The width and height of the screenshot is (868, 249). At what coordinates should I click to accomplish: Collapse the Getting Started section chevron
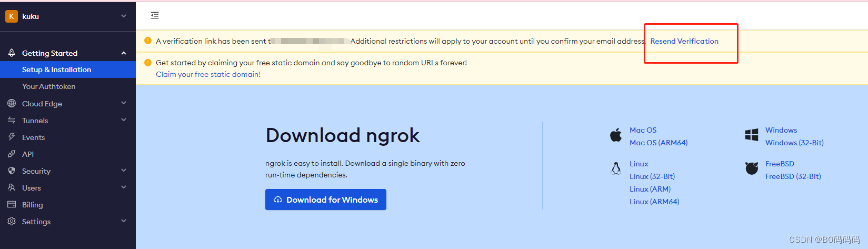pyautogui.click(x=124, y=53)
